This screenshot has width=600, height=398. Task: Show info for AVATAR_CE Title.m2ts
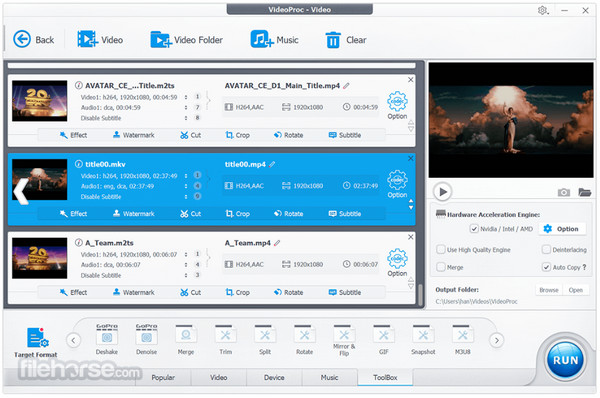coord(78,85)
